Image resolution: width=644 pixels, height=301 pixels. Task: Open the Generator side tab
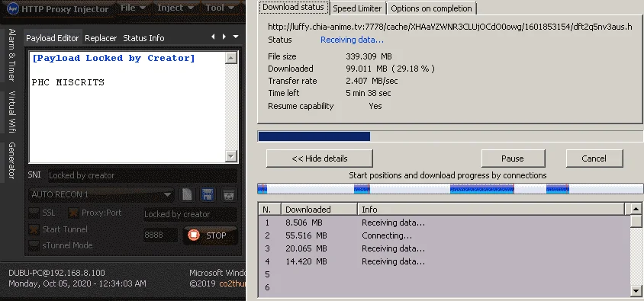(11, 160)
